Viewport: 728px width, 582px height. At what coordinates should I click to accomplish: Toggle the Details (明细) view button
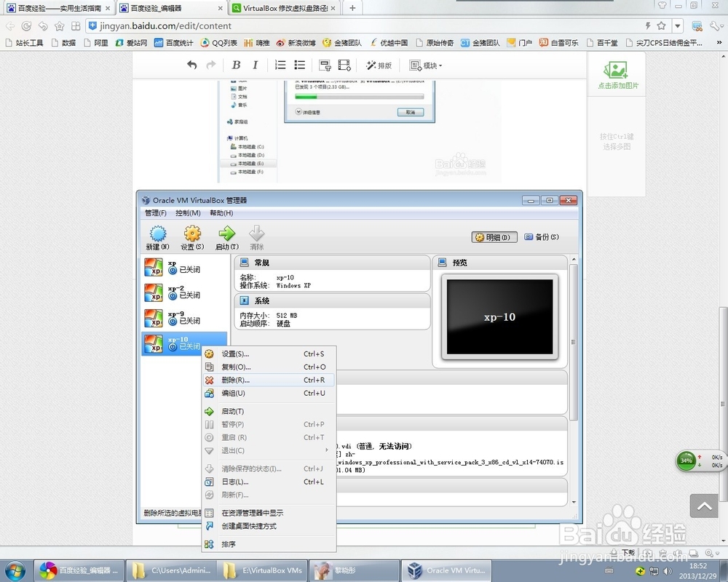[x=494, y=237]
